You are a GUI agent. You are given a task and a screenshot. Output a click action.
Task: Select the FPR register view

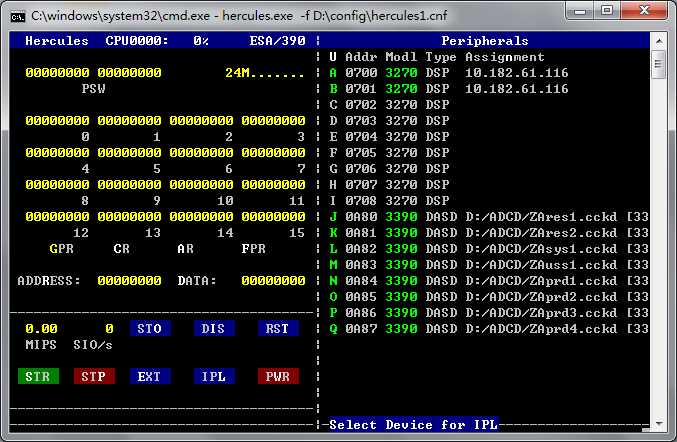pos(254,249)
